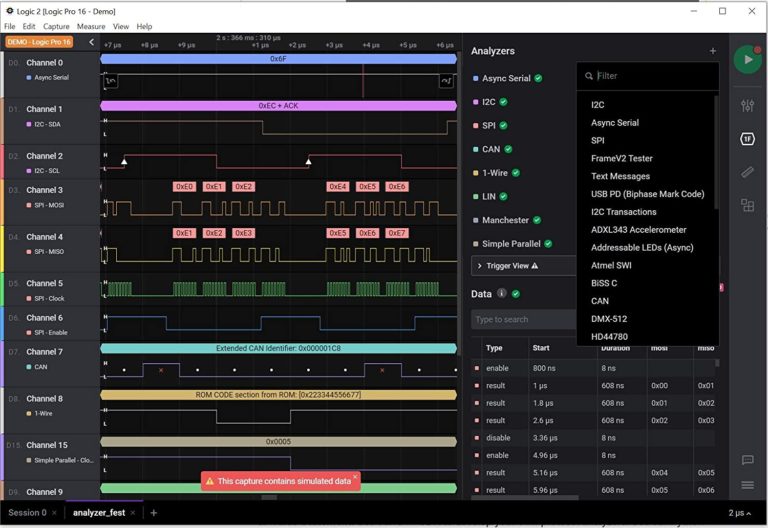Add a new analyzer with plus icon
This screenshot has width=768, height=528.
pyautogui.click(x=713, y=51)
